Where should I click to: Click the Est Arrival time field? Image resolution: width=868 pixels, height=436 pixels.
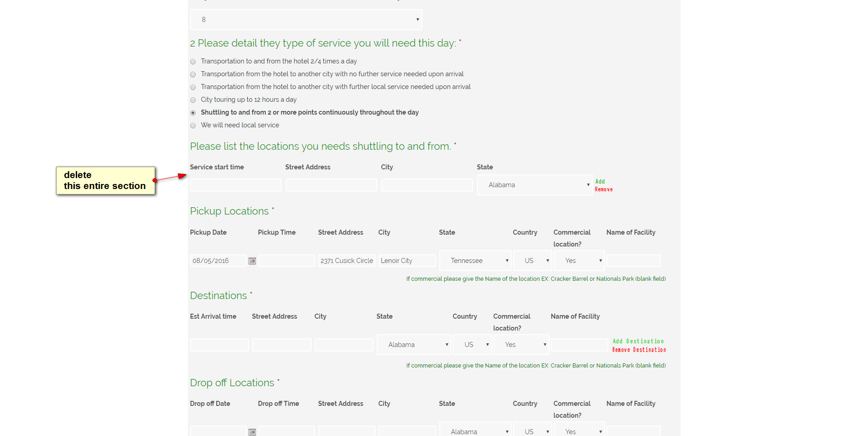click(219, 345)
